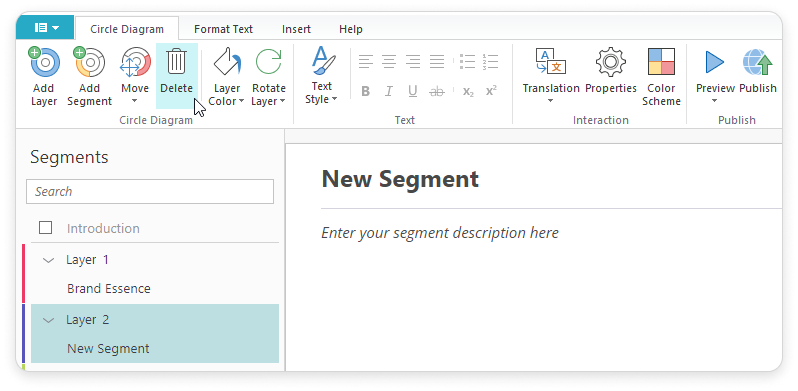Open the Properties gear icon

point(610,62)
